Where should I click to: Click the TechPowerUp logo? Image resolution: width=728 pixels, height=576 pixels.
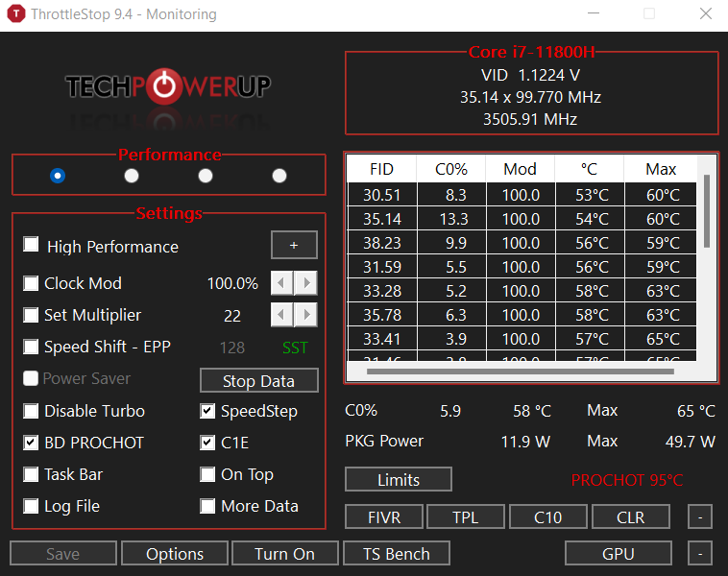pos(168,86)
